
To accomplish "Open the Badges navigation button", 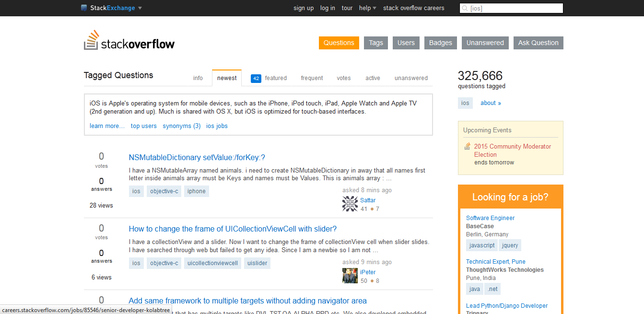I will (441, 43).
